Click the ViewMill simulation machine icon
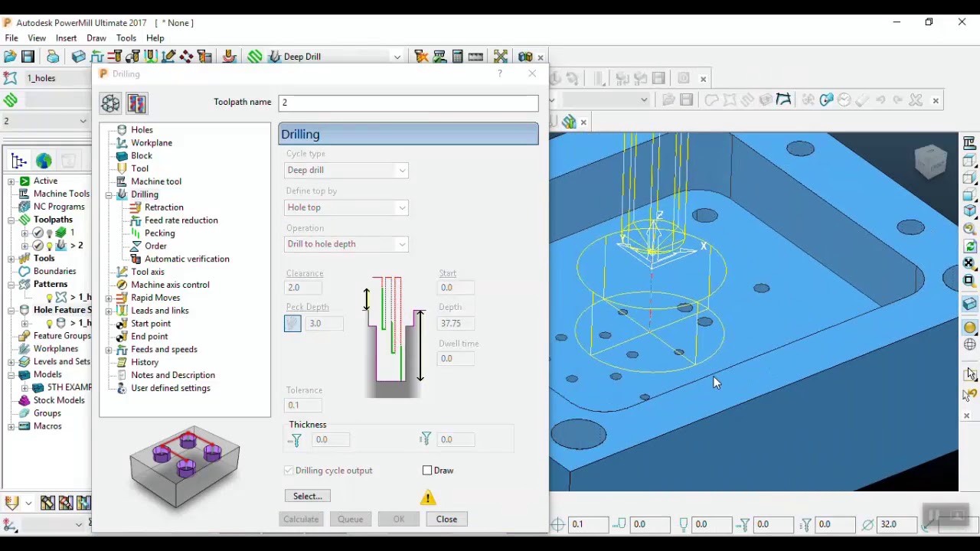This screenshot has width=980, height=551. (x=439, y=57)
